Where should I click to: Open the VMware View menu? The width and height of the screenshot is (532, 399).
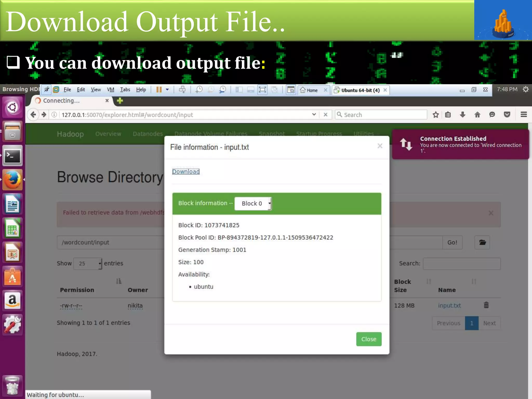pyautogui.click(x=96, y=90)
